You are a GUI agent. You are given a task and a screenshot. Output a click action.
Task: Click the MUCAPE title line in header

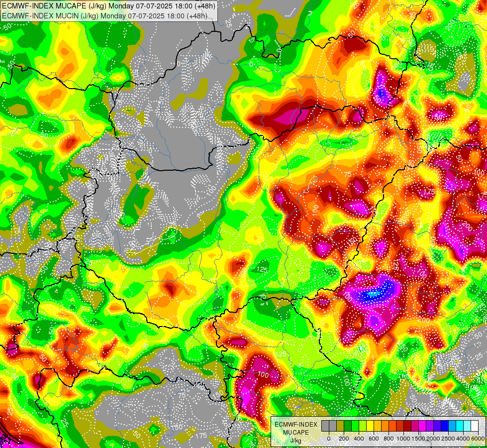tap(108, 5)
